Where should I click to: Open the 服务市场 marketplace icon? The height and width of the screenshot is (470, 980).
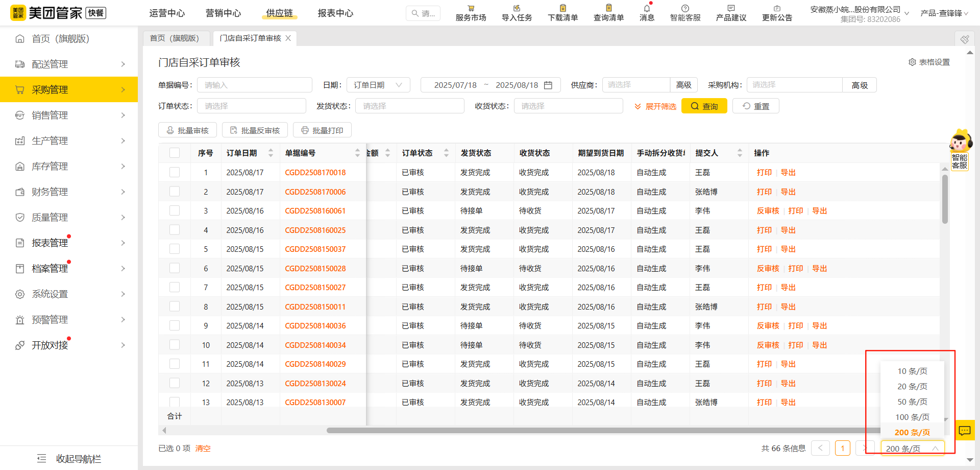pyautogui.click(x=470, y=13)
